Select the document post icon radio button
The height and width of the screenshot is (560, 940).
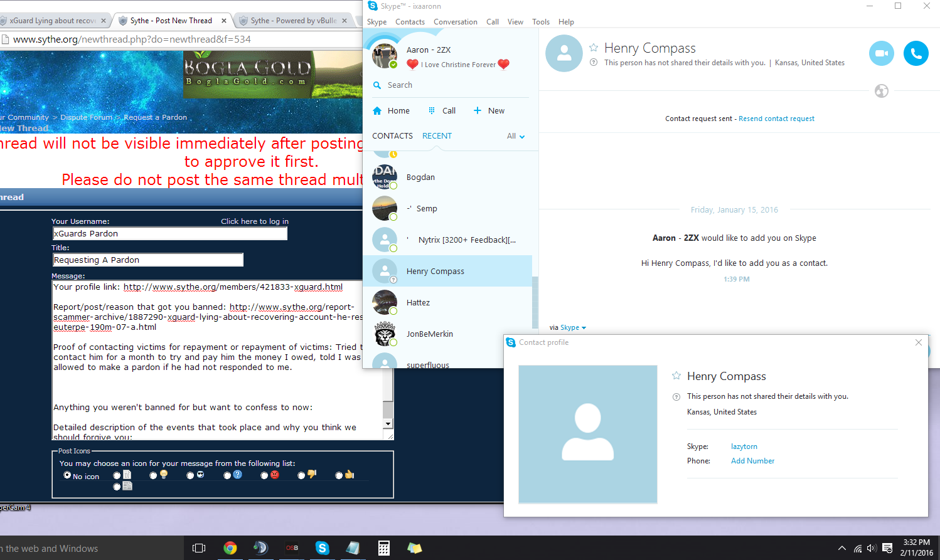[x=117, y=475]
